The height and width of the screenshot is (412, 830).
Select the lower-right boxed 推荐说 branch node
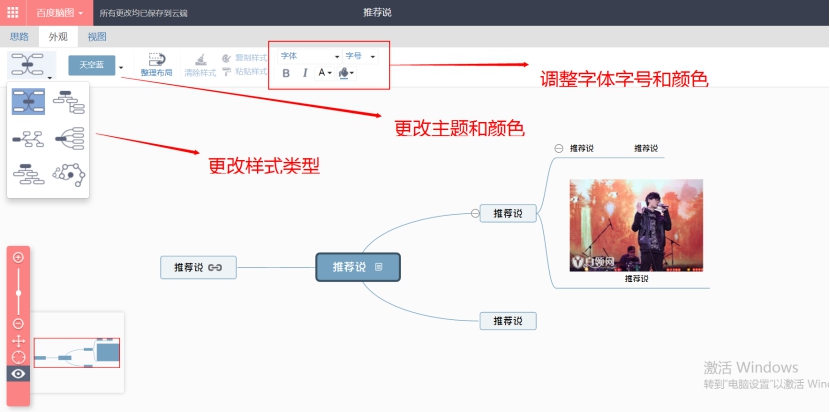pos(508,321)
